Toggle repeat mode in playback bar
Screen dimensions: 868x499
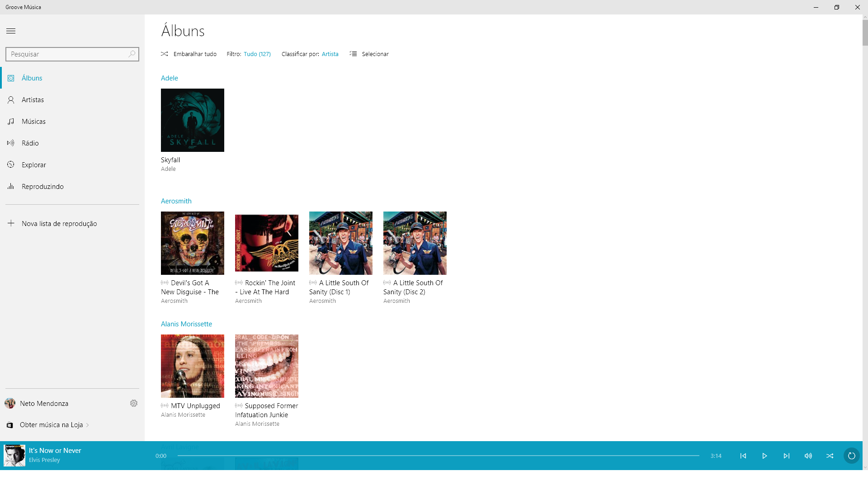[851, 456]
